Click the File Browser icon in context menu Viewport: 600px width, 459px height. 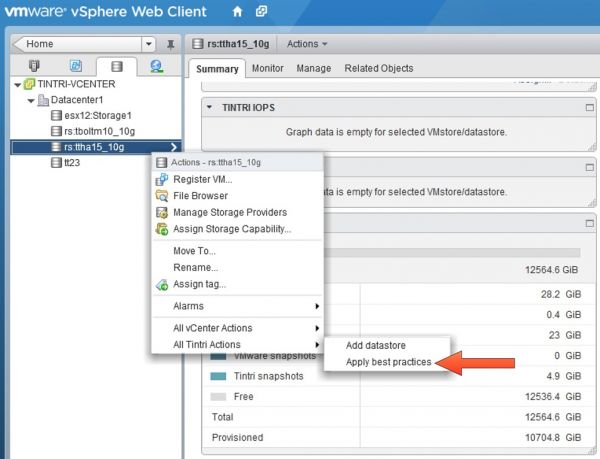coord(162,196)
